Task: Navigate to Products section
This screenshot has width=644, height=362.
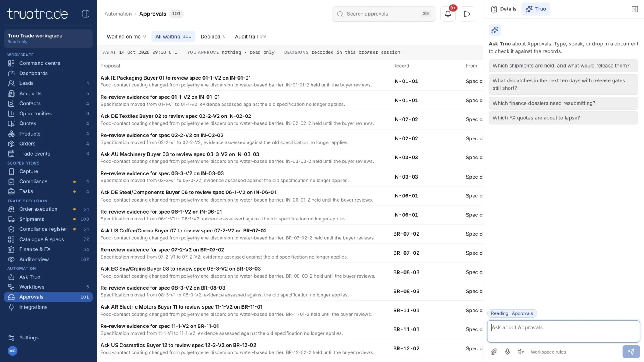Action: point(48,134)
